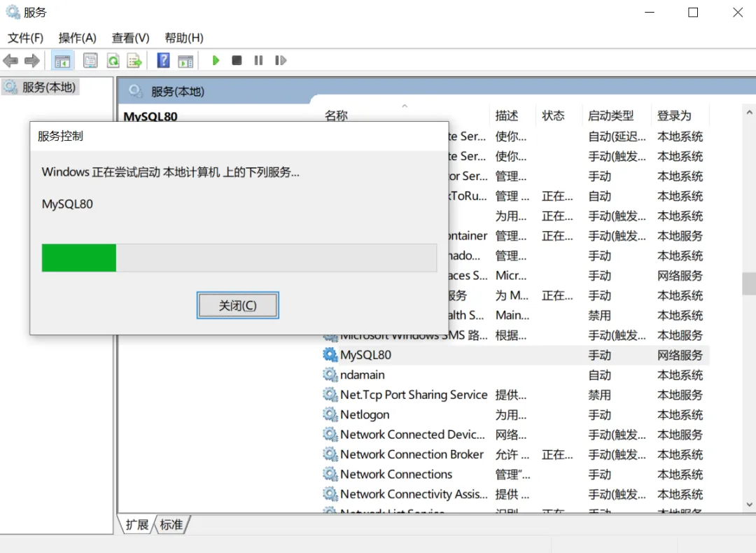Sort by 描述 column header

click(x=507, y=115)
